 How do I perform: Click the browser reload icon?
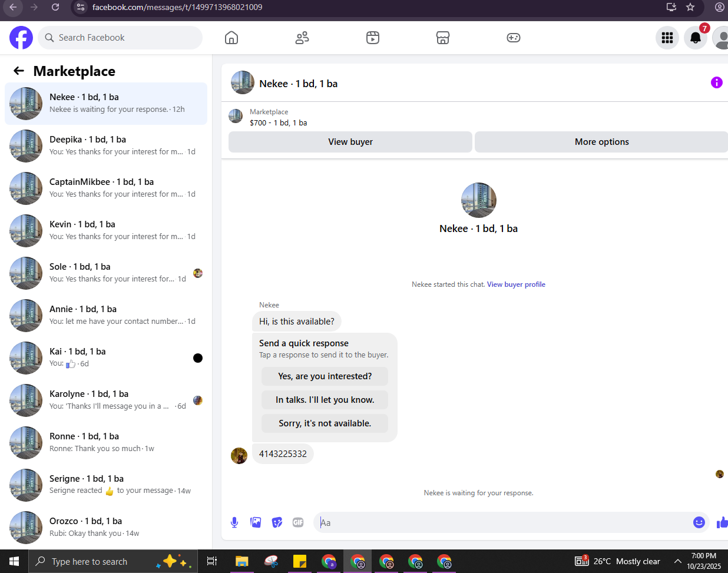[x=55, y=7]
